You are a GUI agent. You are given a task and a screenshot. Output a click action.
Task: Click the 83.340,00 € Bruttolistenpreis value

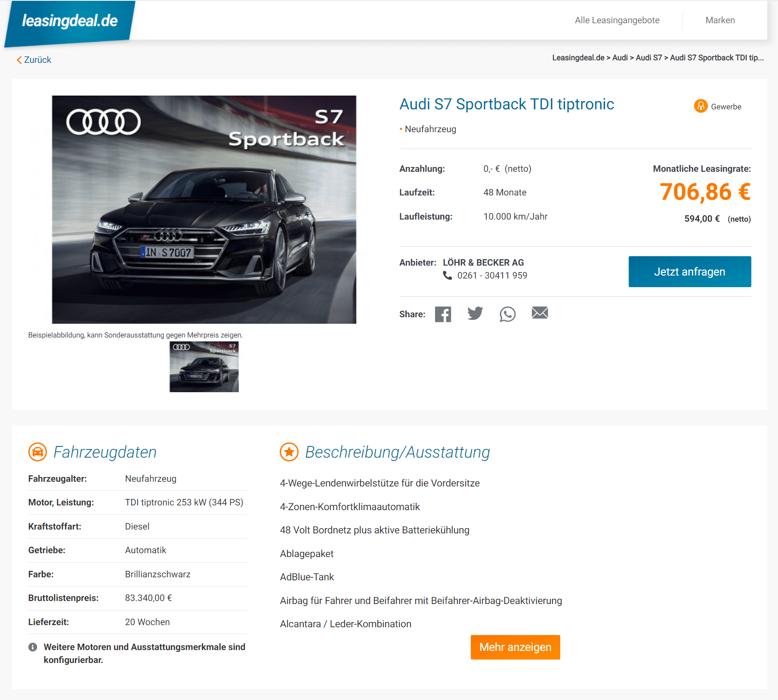[148, 598]
